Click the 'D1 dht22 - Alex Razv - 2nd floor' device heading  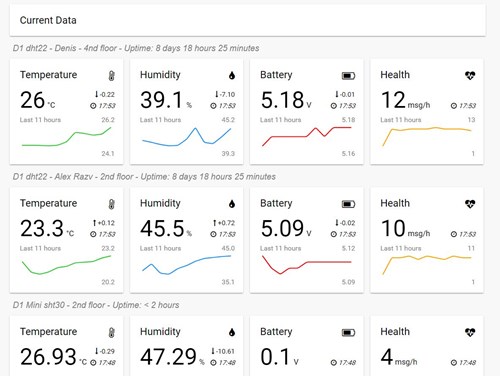(73, 176)
